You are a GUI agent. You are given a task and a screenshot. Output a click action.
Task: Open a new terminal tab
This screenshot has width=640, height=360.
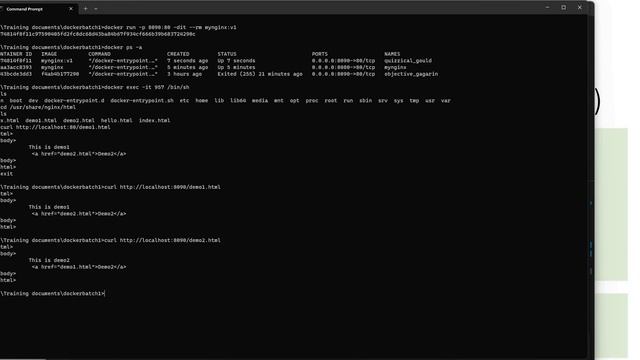coord(86,9)
